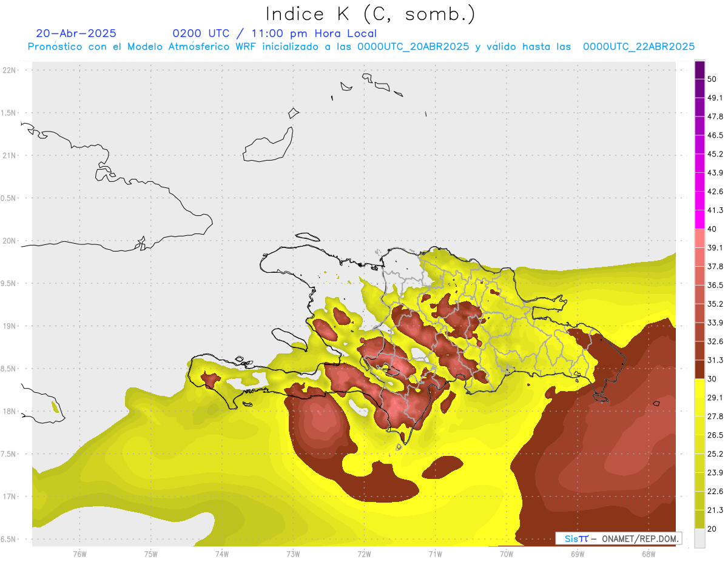Click the "45.2" color scale value
The width and height of the screenshot is (728, 562).
pyautogui.click(x=715, y=154)
